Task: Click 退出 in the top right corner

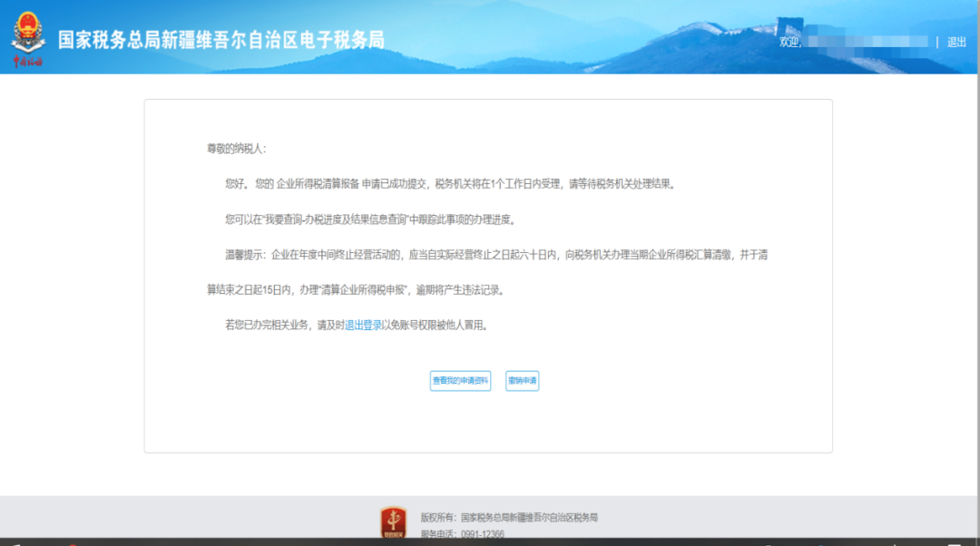Action: [x=956, y=42]
